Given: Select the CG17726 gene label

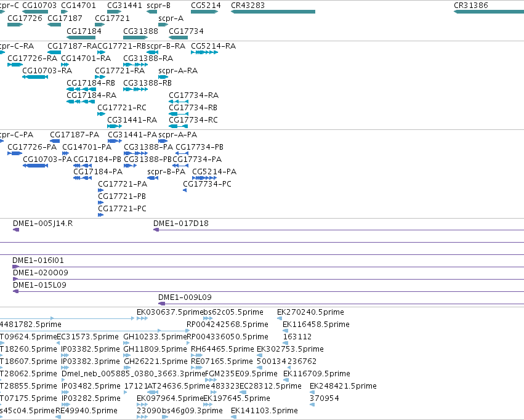Looking at the screenshot, I should pos(25,18).
